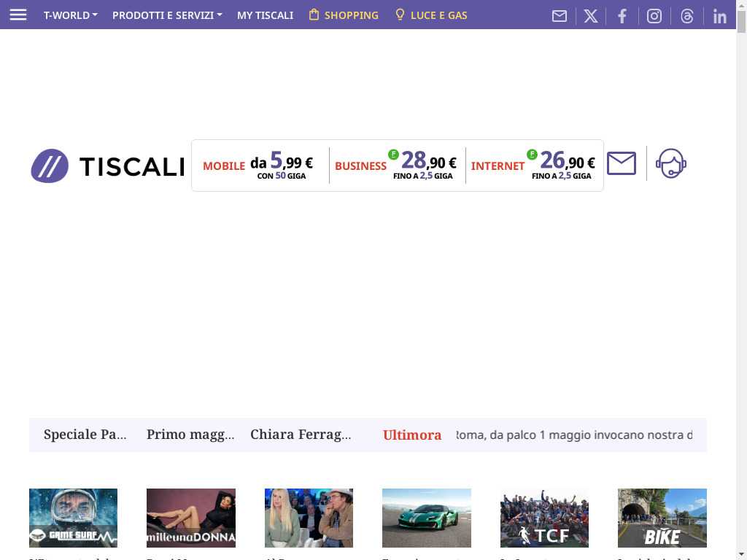
Task: Open Tiscali's X (Twitter) page
Action: [x=591, y=16]
